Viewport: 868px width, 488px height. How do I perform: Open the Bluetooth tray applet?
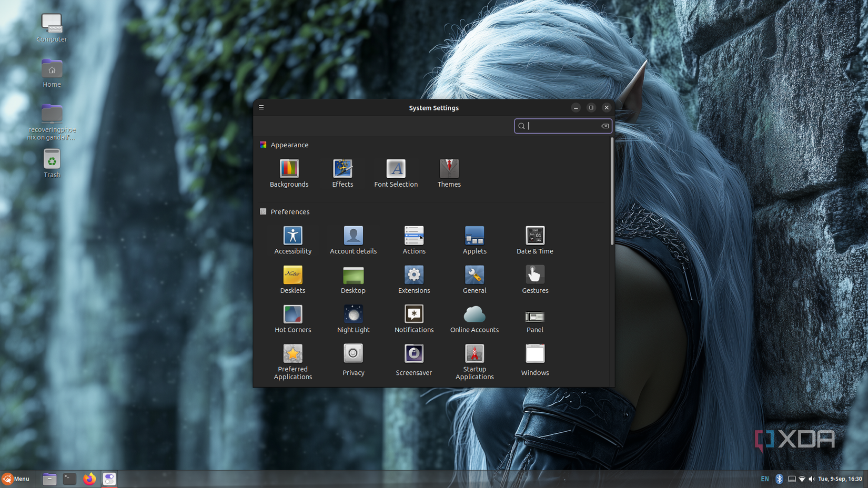780,479
